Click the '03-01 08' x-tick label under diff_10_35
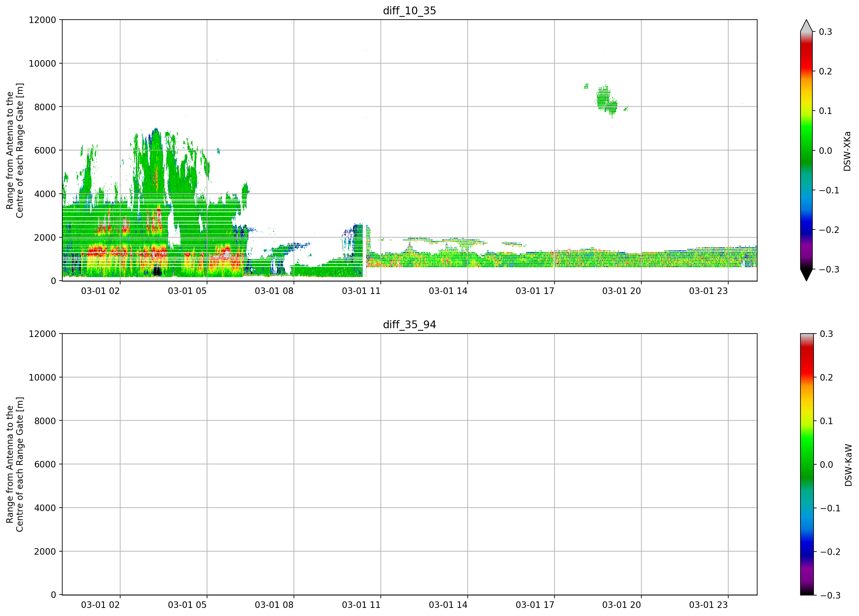Image resolution: width=859 pixels, height=616 pixels. coord(274,291)
